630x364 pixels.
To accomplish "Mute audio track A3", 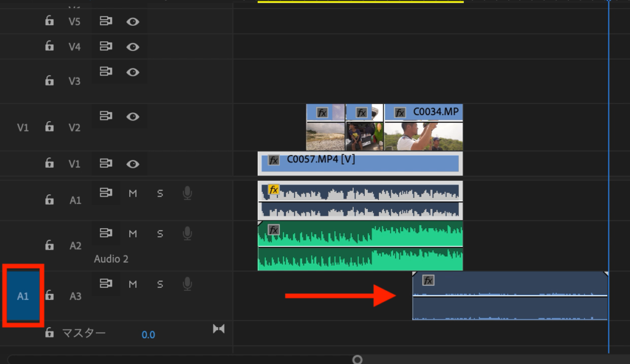I will click(x=133, y=285).
